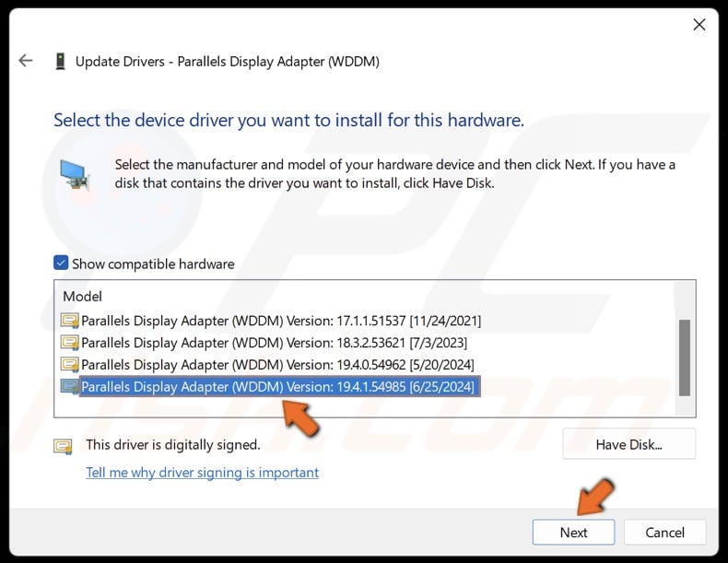
Task: Close the Update Drivers window
Action: click(699, 25)
